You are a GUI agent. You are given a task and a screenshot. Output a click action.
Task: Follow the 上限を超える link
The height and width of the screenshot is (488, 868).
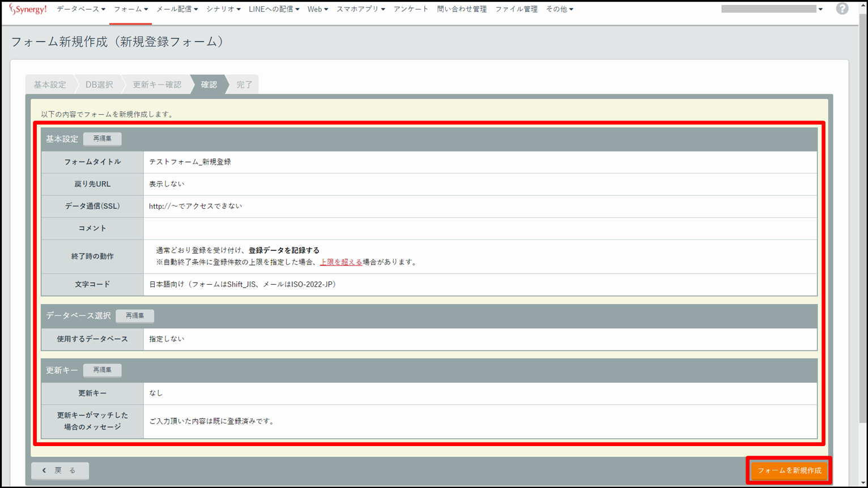tap(341, 262)
